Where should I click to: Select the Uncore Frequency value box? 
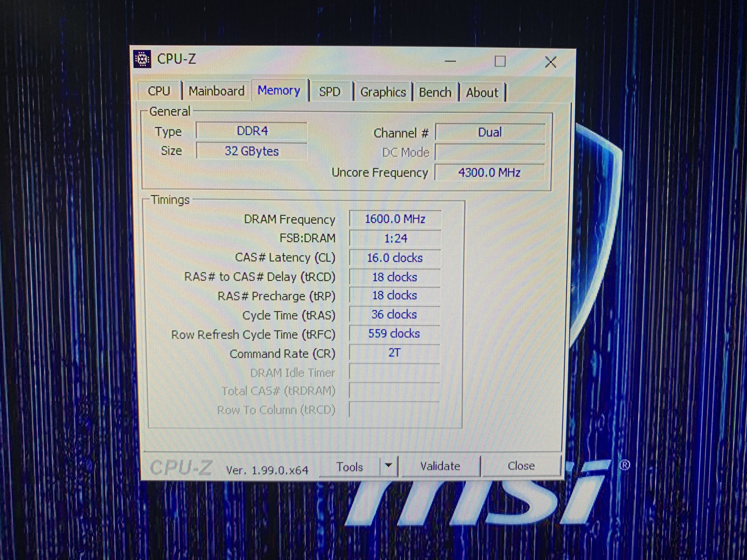pyautogui.click(x=489, y=173)
